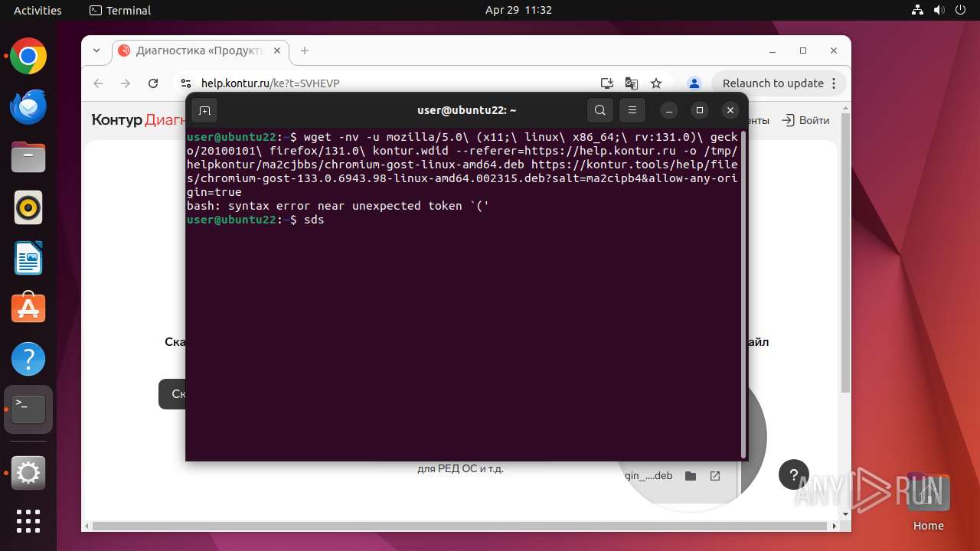Open volume indicator in top bar
Image resolution: width=980 pixels, height=551 pixels.
click(939, 10)
